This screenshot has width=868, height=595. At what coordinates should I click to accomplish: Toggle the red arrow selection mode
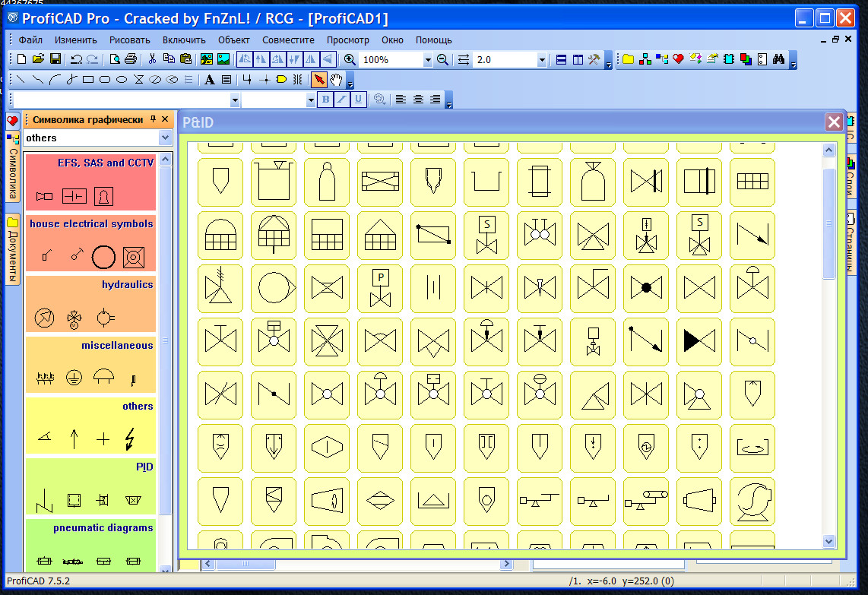pyautogui.click(x=319, y=80)
